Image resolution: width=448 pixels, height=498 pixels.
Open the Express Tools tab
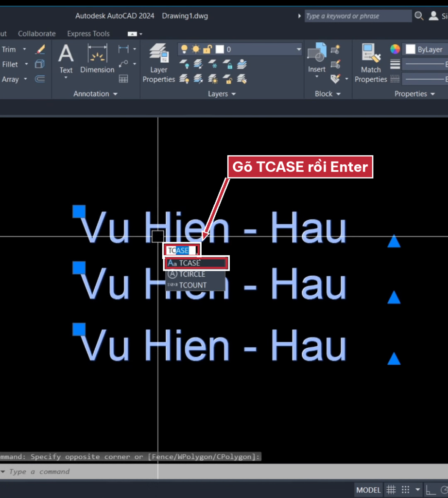(x=88, y=34)
